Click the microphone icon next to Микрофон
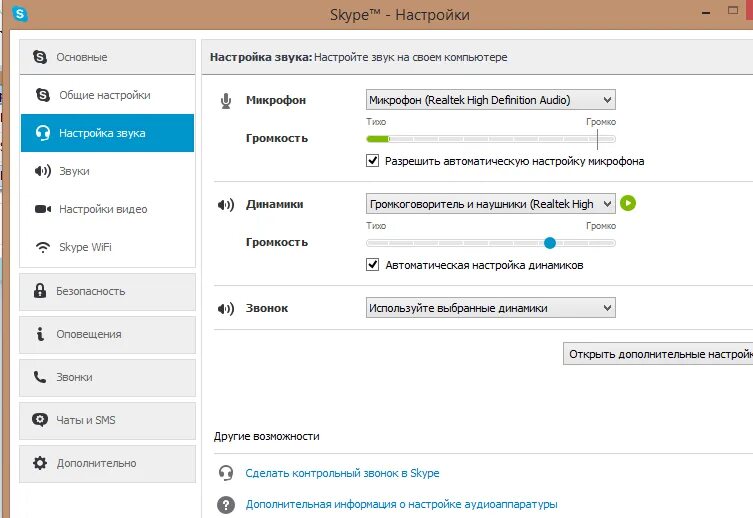 coord(226,100)
